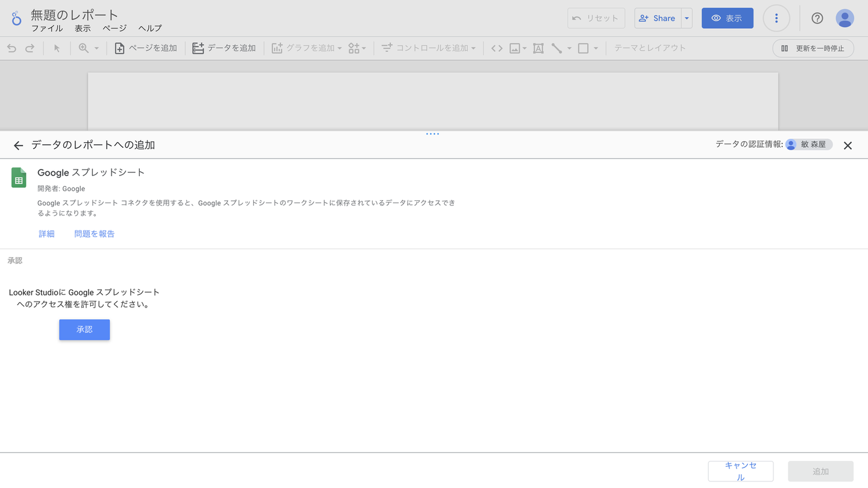Click the キャンセル button
This screenshot has height=488, width=868.
[741, 472]
